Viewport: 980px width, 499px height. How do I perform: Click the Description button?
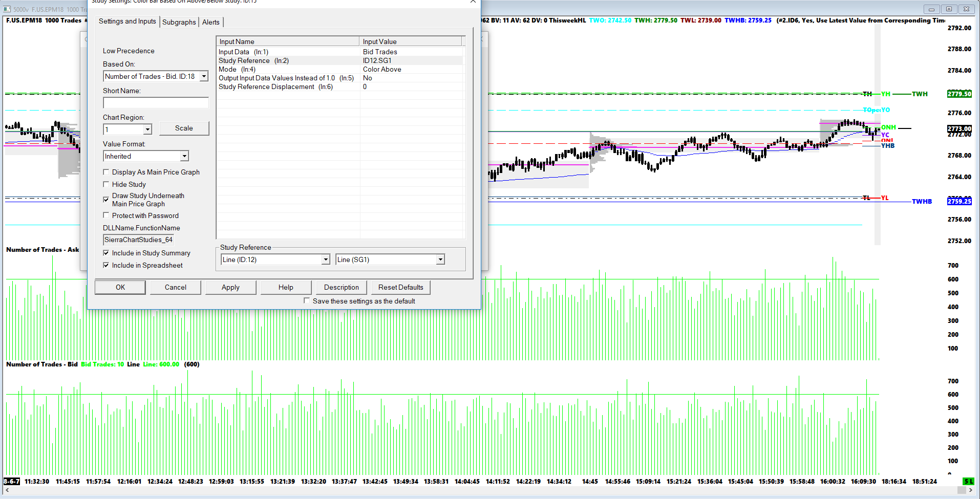click(342, 287)
